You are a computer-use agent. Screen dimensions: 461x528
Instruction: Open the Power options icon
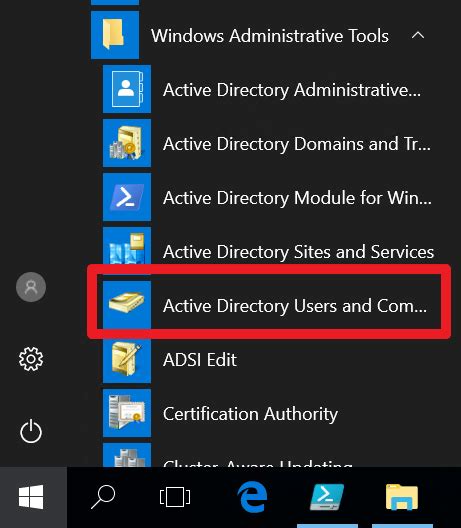tap(31, 431)
